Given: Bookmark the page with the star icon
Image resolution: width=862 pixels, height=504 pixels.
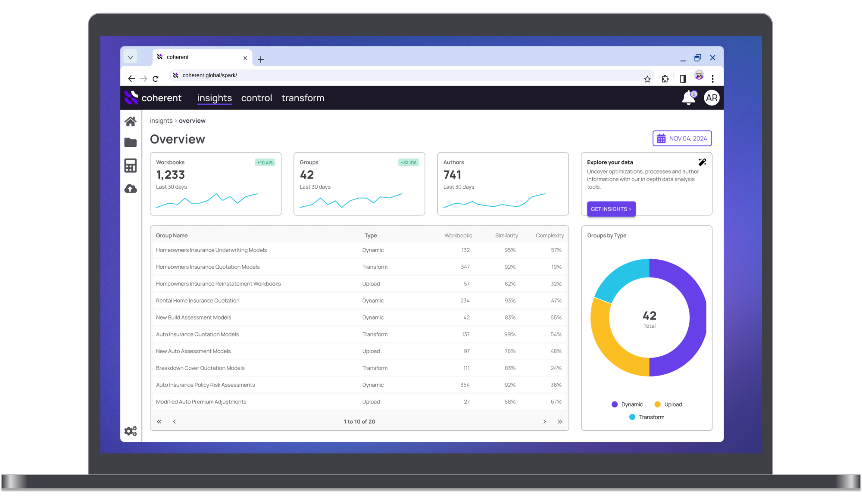Looking at the screenshot, I should pyautogui.click(x=647, y=78).
